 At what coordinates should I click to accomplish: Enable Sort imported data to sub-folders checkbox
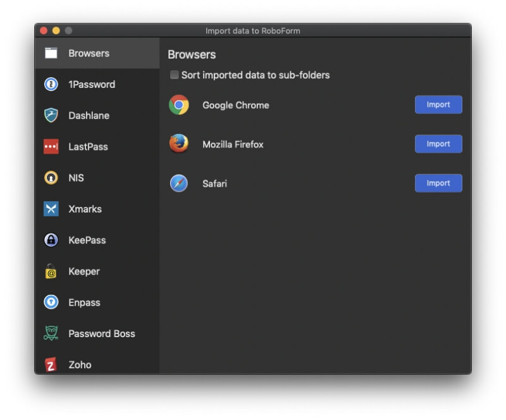[175, 75]
